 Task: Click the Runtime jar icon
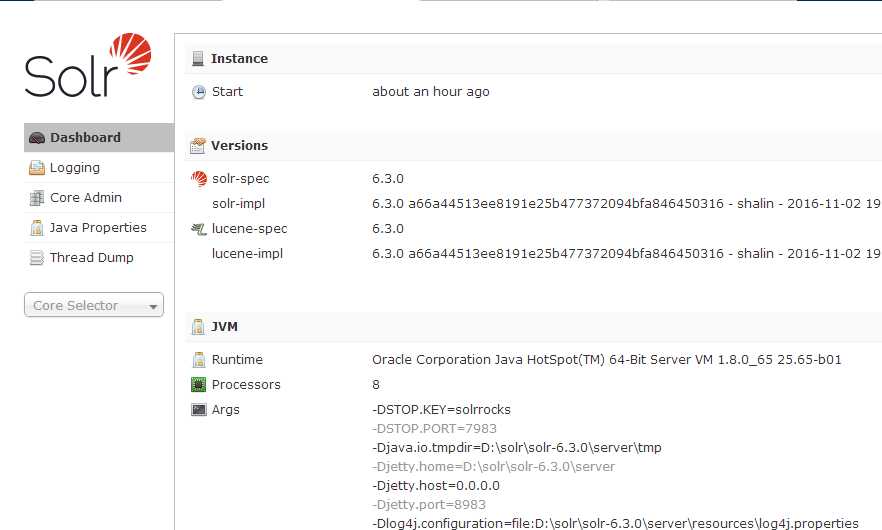click(x=199, y=360)
